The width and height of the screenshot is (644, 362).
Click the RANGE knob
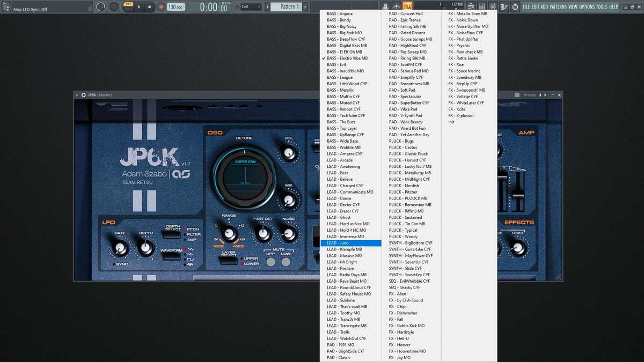pos(229,234)
